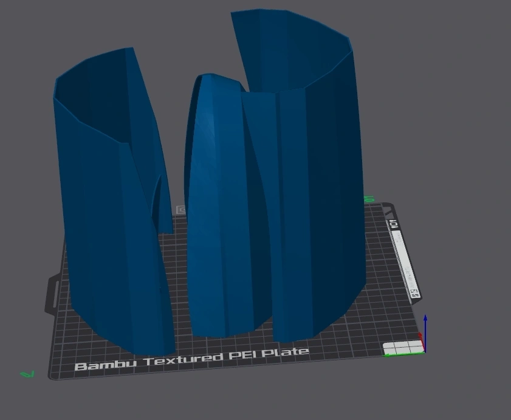Click the green icon left of the plate
The image size is (511, 420).
(x=27, y=374)
